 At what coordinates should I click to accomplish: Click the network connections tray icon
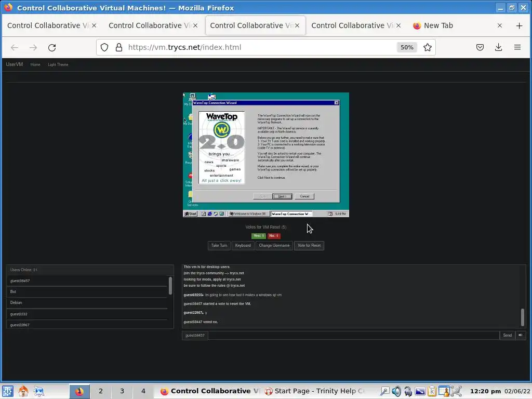[456, 391]
